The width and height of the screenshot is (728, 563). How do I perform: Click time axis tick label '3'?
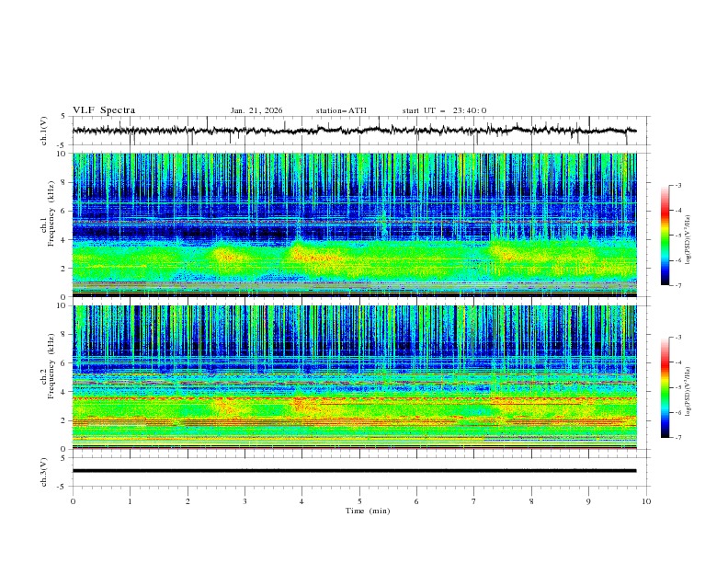pos(245,501)
